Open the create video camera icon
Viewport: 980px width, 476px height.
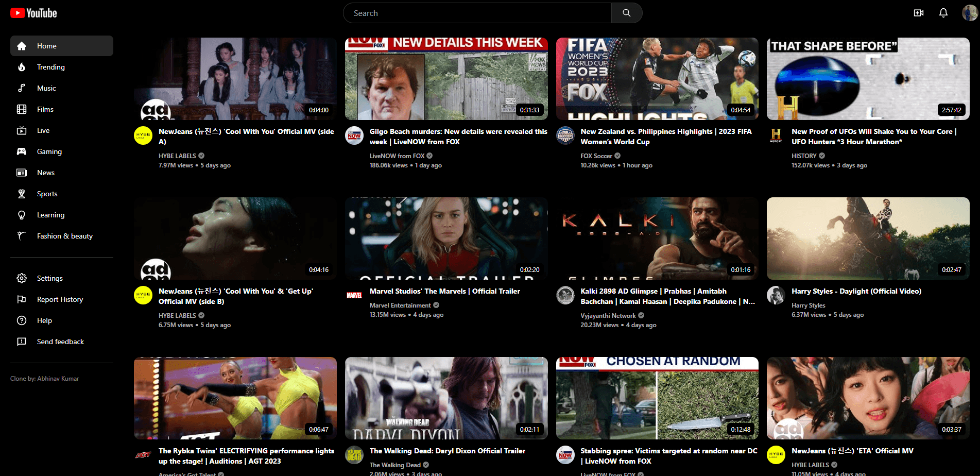click(919, 13)
